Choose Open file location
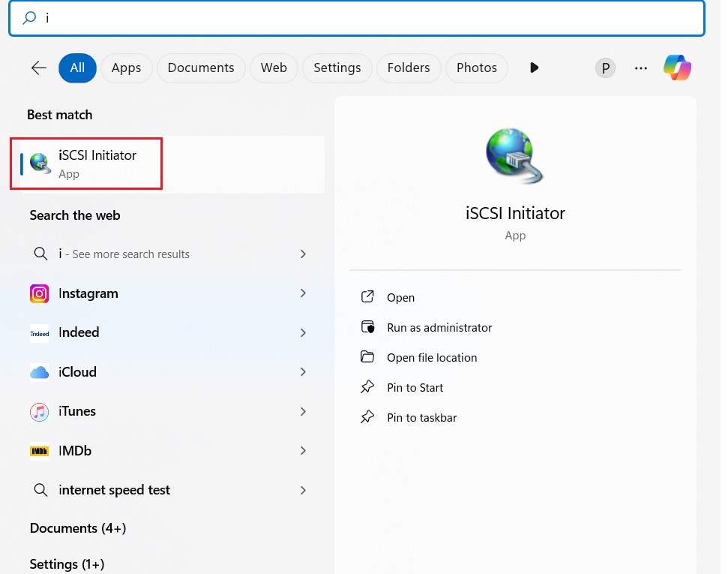This screenshot has width=728, height=574. 432,358
